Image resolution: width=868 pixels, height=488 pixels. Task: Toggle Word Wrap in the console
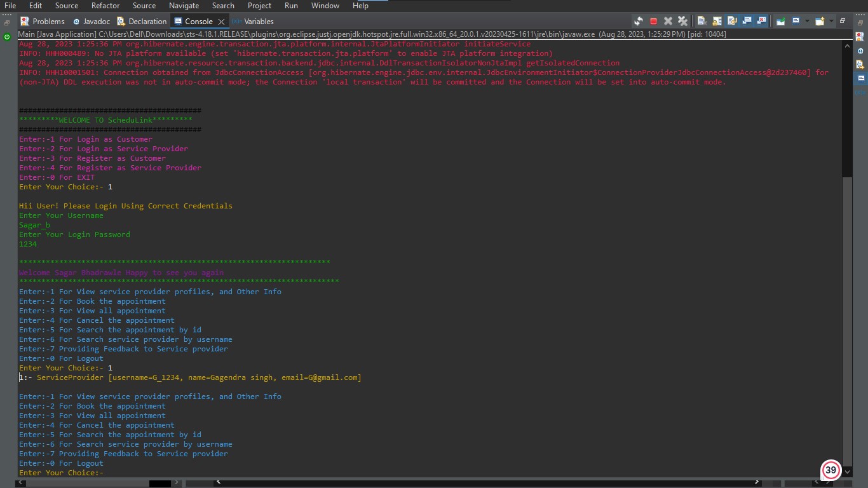click(x=731, y=21)
